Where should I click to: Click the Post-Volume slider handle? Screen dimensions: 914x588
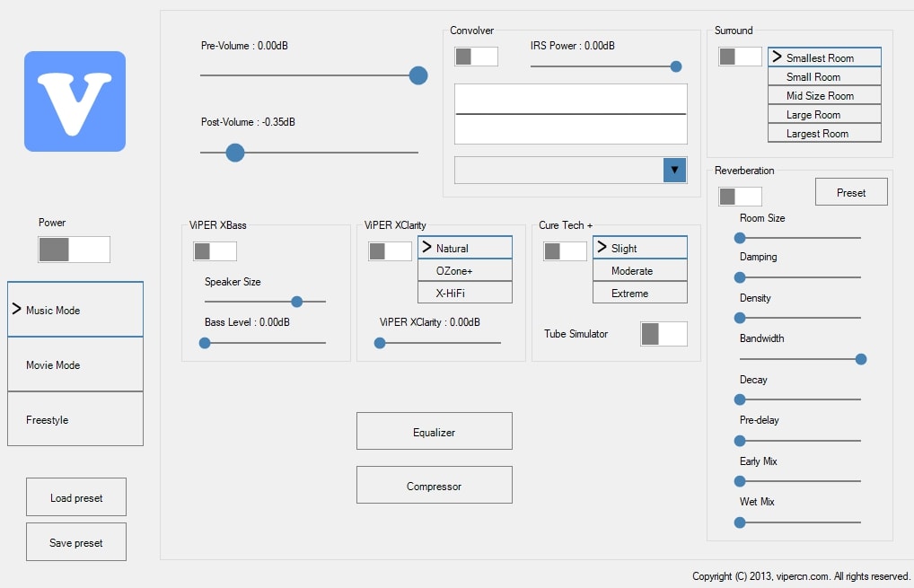(x=235, y=153)
